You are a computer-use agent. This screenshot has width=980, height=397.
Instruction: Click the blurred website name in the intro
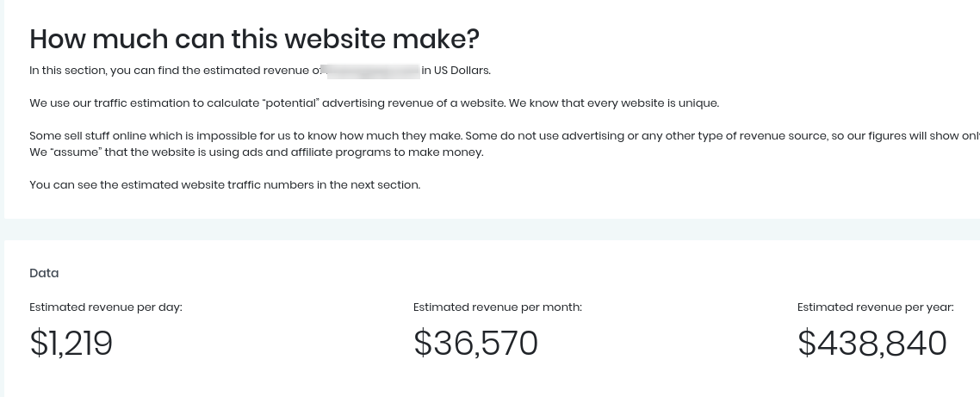pos(373,71)
